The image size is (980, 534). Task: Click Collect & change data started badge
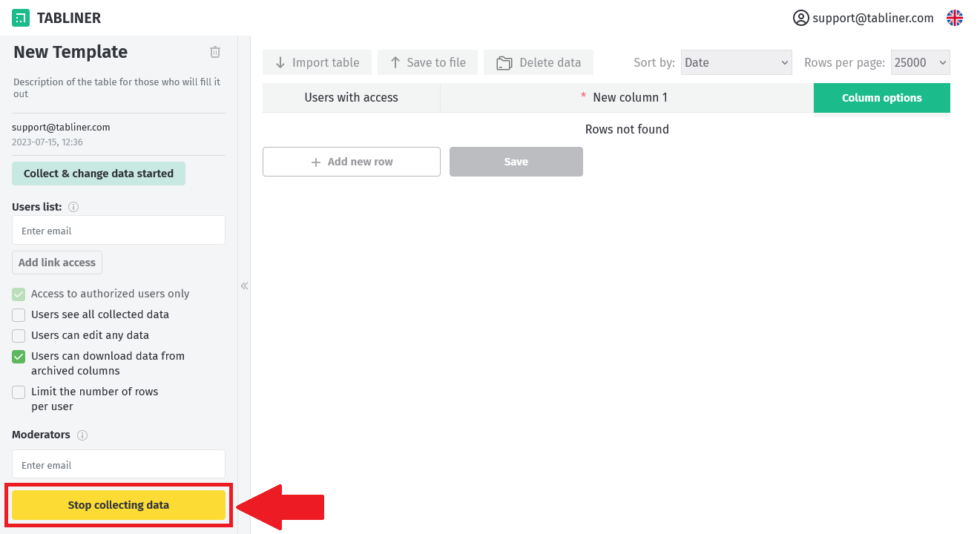pyautogui.click(x=99, y=174)
